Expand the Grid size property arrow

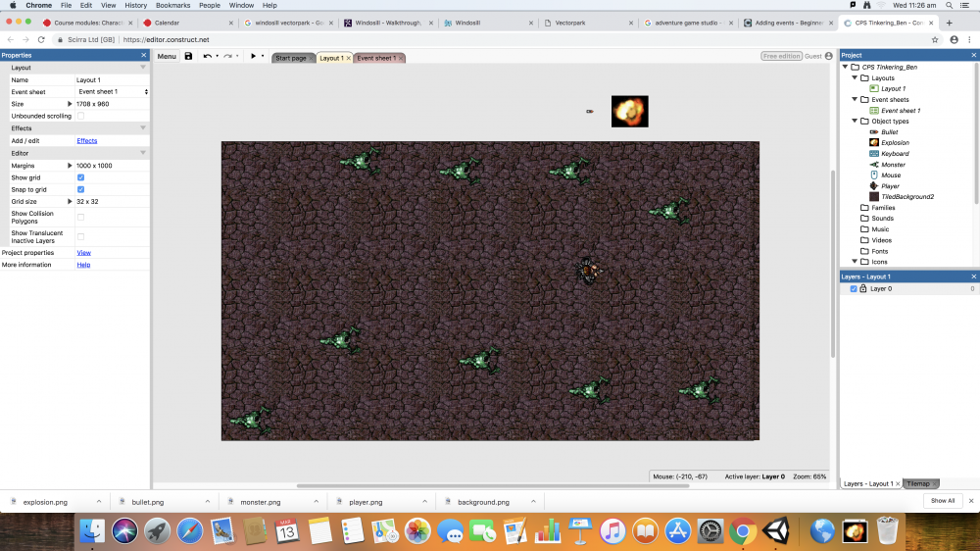70,201
